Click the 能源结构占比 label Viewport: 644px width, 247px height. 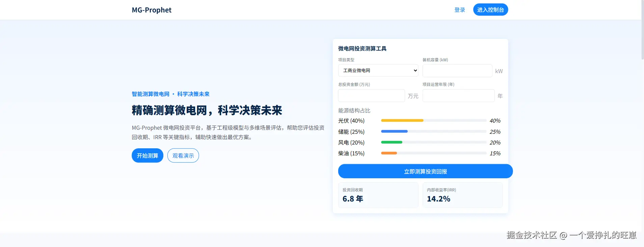pyautogui.click(x=354, y=111)
